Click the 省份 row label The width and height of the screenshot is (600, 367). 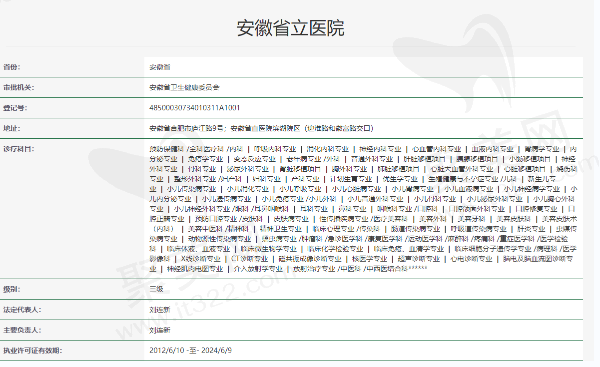(x=12, y=67)
